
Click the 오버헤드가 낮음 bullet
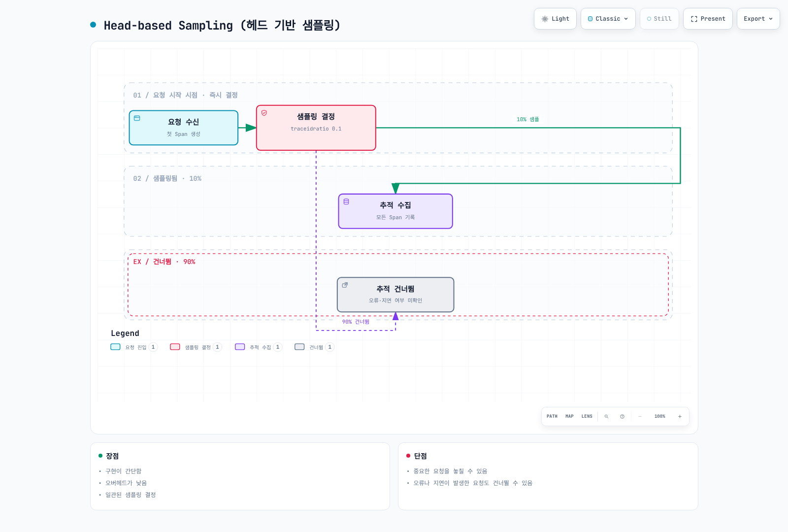coord(126,483)
